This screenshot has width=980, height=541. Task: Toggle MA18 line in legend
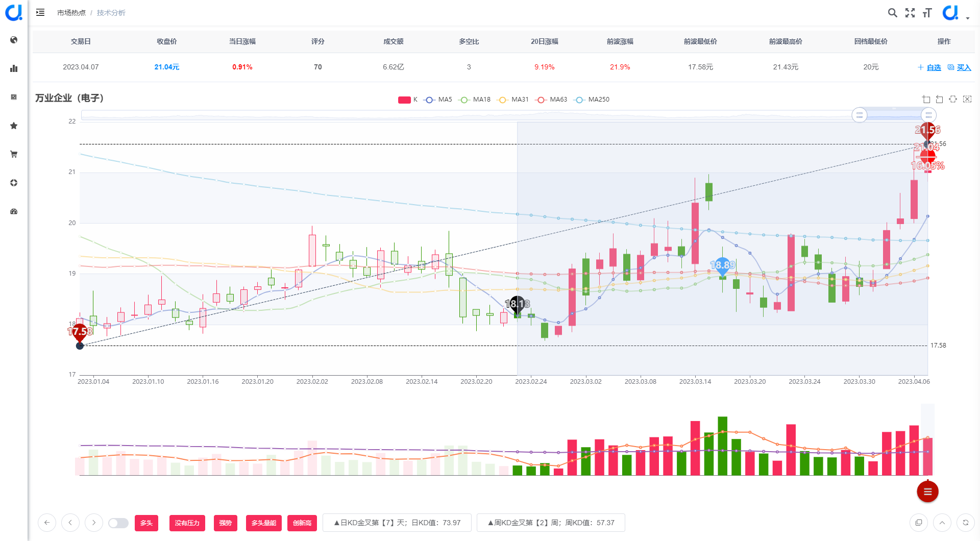pos(475,100)
